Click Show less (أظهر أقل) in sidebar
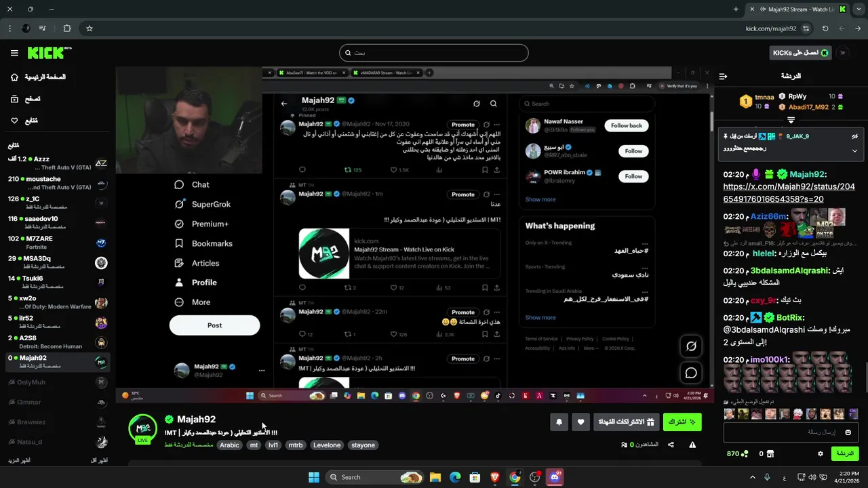Screen dimensions: 868x488 coord(99,461)
